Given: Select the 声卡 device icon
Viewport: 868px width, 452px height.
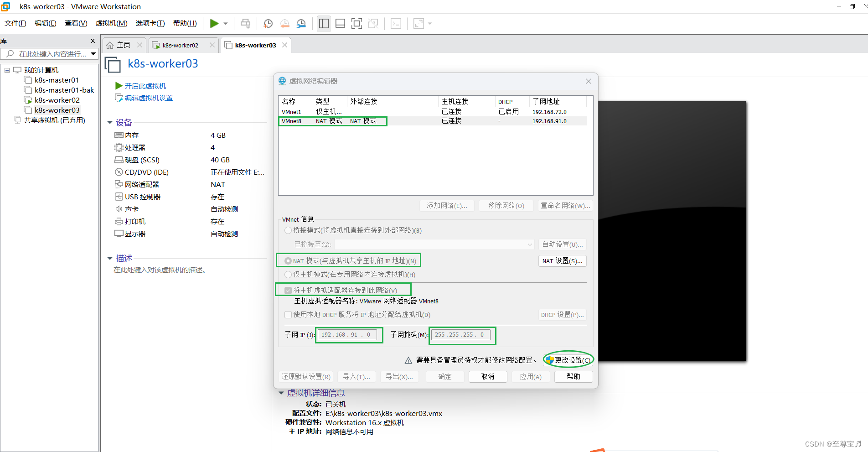Looking at the screenshot, I should [x=119, y=209].
